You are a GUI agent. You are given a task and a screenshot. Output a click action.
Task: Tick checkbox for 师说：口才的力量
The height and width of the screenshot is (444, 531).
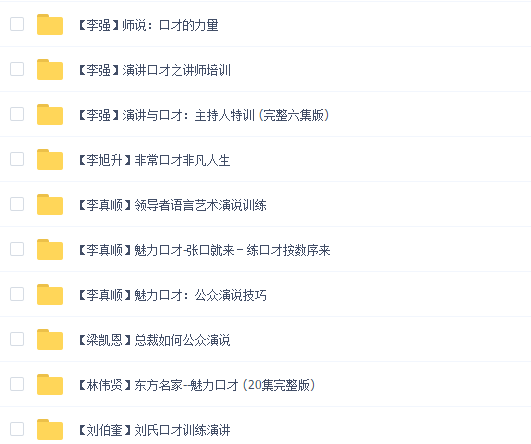coord(17,24)
